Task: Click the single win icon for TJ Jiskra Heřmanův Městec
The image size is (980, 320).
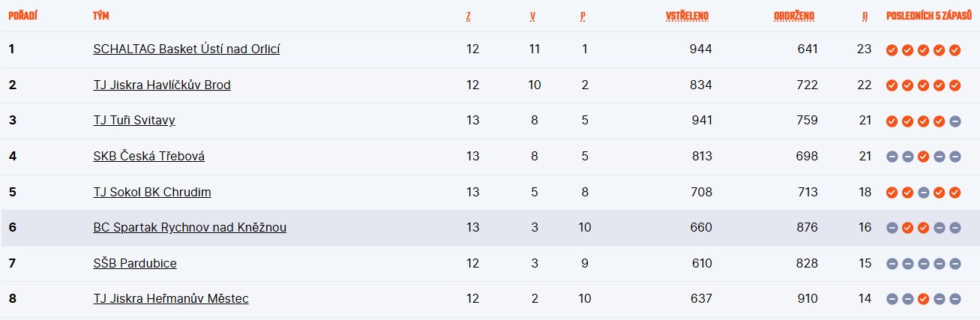Action: pos(923,299)
